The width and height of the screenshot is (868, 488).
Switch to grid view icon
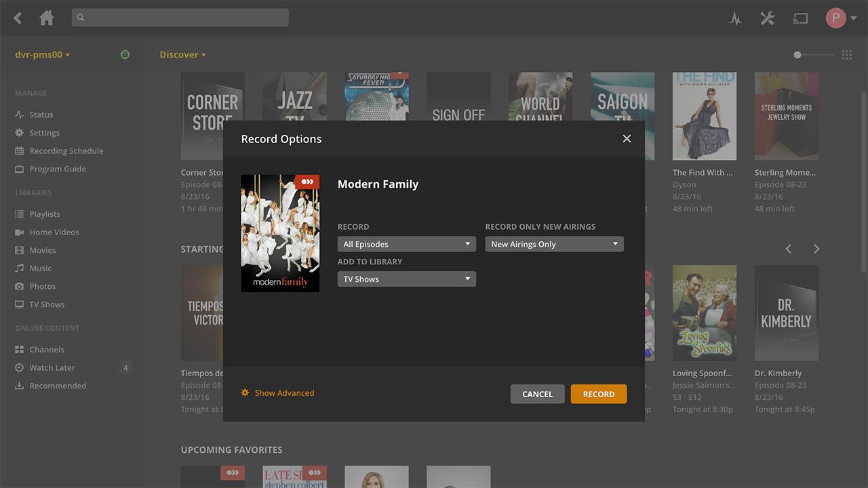[x=846, y=55]
